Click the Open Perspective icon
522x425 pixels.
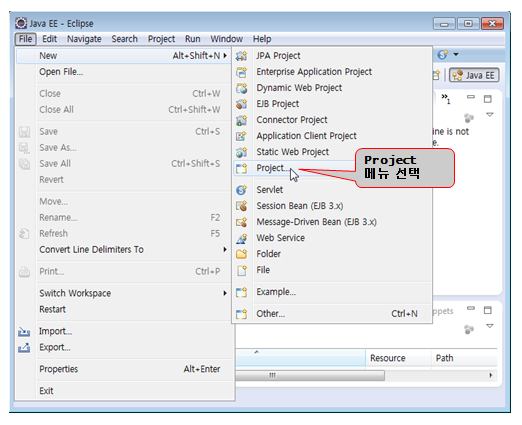(x=436, y=75)
